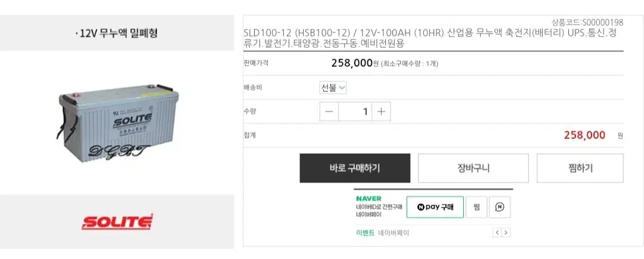Screen dimensions: 644x259
Task: Click the small Naver 찜 button
Action: click(x=476, y=207)
